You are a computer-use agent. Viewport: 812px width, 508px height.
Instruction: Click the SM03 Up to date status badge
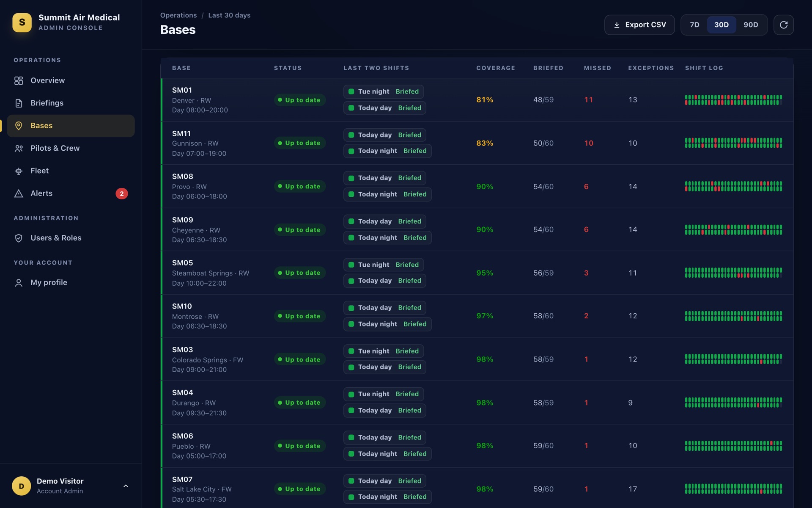(299, 360)
